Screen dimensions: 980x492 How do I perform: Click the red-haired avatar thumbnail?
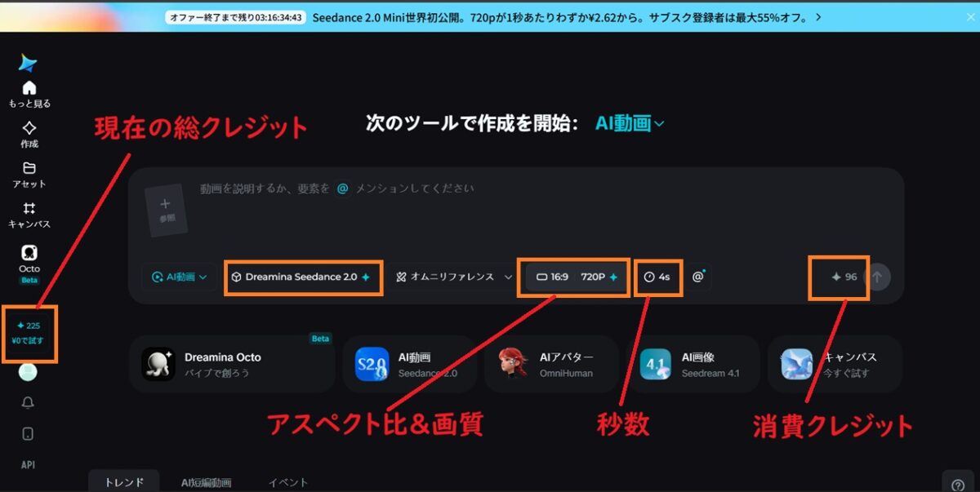click(x=513, y=365)
